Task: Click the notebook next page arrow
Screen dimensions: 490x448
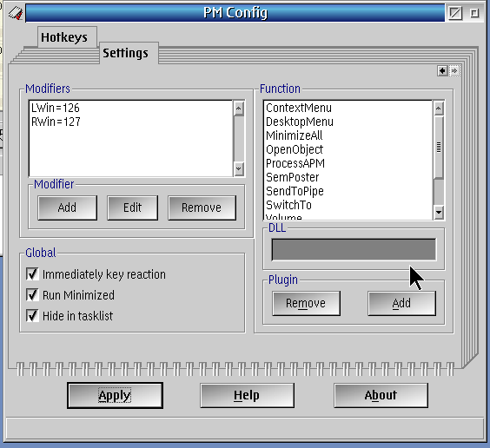Action: point(454,71)
